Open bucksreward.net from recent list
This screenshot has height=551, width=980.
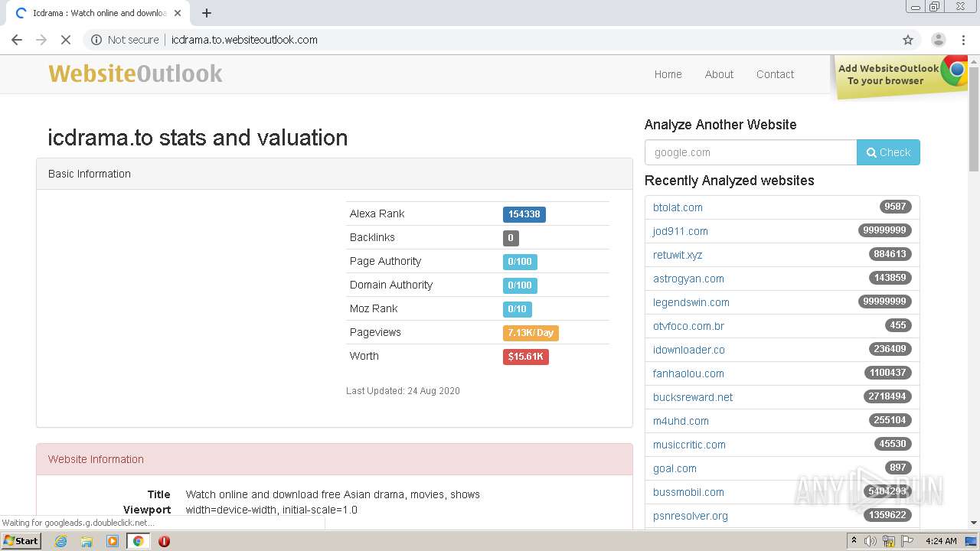(693, 397)
